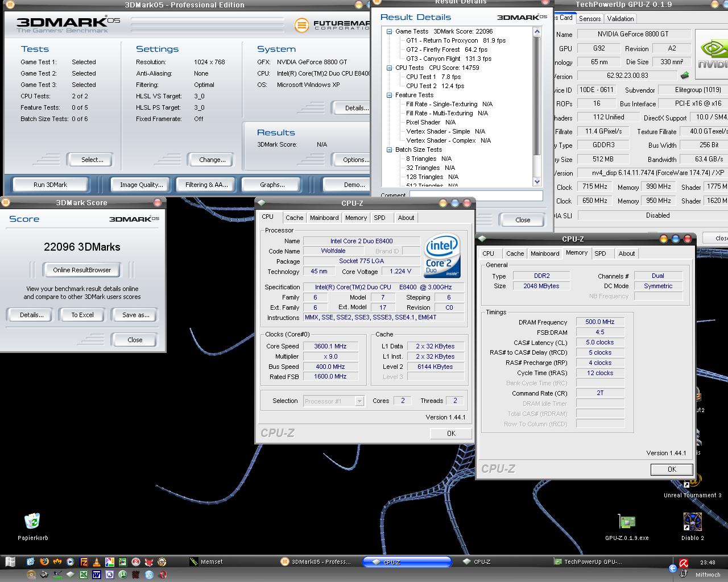Open Microsoft Excel from quick launch
Image resolution: width=728 pixels, height=582 pixels.
84,575
